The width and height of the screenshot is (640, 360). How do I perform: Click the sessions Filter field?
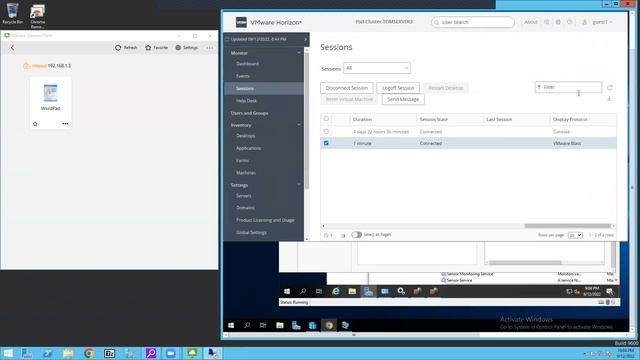pyautogui.click(x=568, y=87)
